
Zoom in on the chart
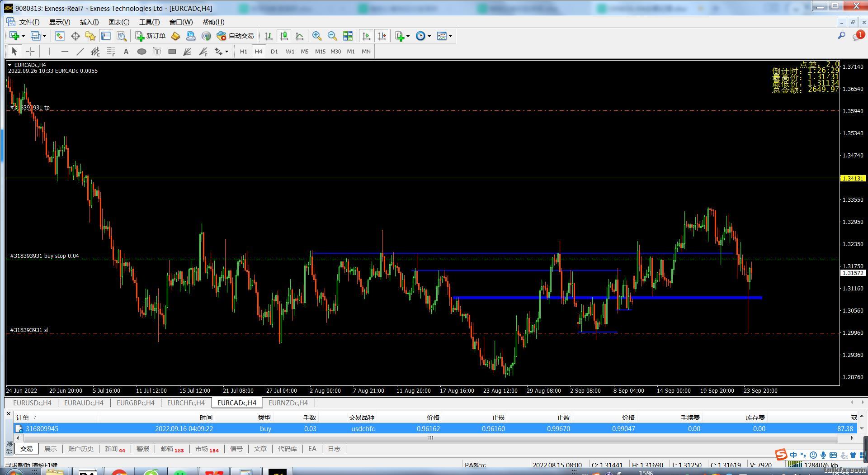tap(317, 36)
